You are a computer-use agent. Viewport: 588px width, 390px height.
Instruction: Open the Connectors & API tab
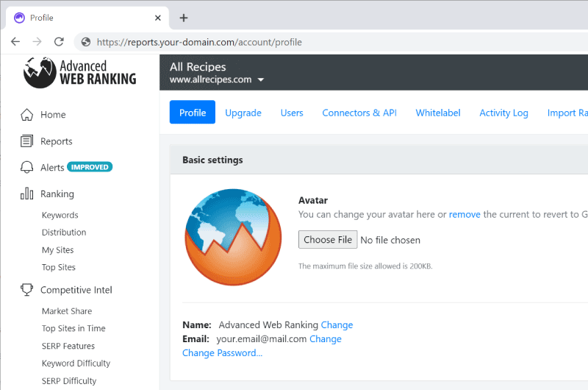click(x=359, y=113)
